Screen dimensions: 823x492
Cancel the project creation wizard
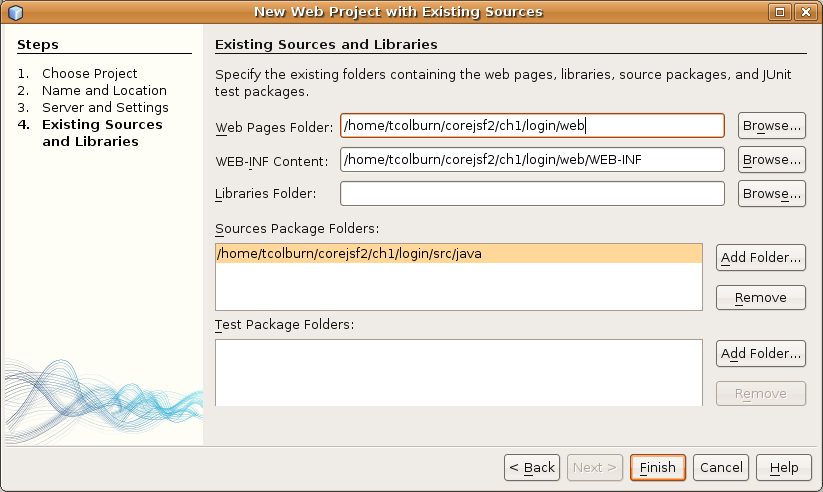tap(721, 467)
